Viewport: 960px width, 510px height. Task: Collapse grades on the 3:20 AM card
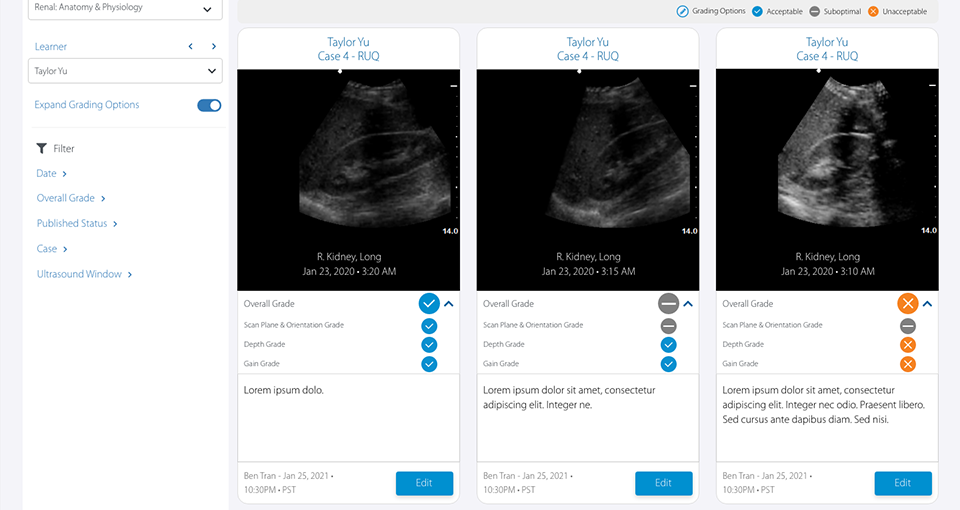pyautogui.click(x=449, y=304)
